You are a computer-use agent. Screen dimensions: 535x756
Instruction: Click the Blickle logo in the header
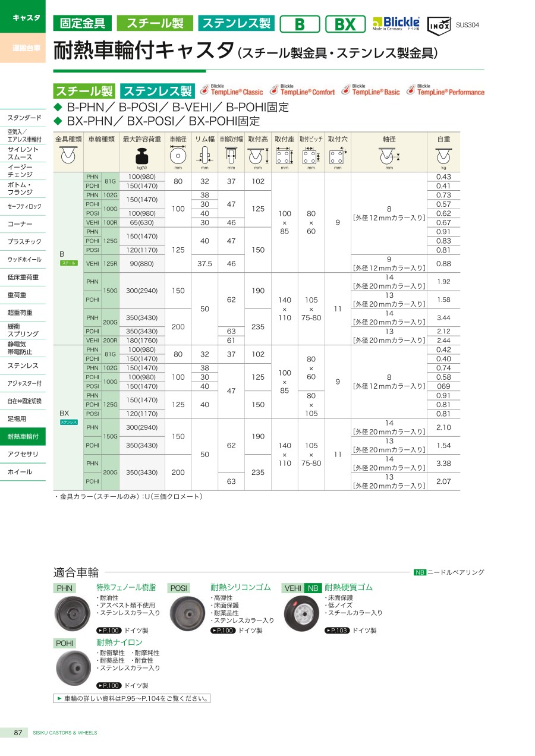(x=395, y=23)
